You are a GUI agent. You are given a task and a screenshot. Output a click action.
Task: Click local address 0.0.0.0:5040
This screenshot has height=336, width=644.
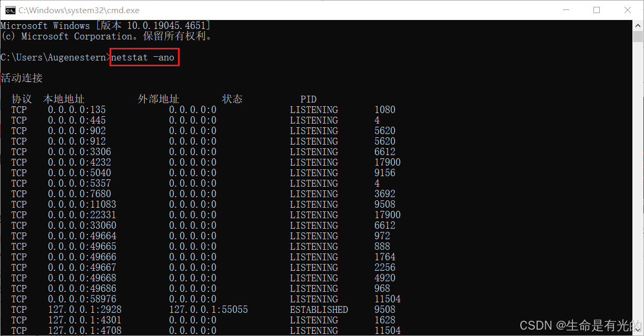point(80,173)
